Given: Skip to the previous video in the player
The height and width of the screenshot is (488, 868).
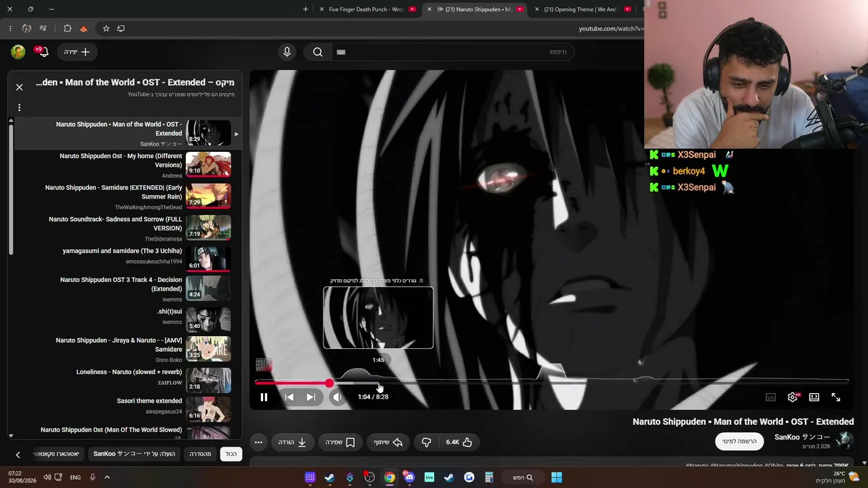Looking at the screenshot, I should point(290,397).
